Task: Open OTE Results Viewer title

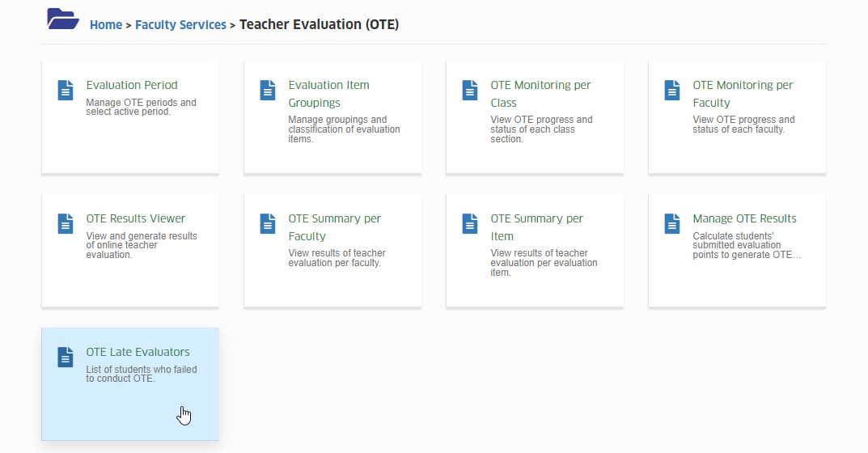Action: click(136, 218)
